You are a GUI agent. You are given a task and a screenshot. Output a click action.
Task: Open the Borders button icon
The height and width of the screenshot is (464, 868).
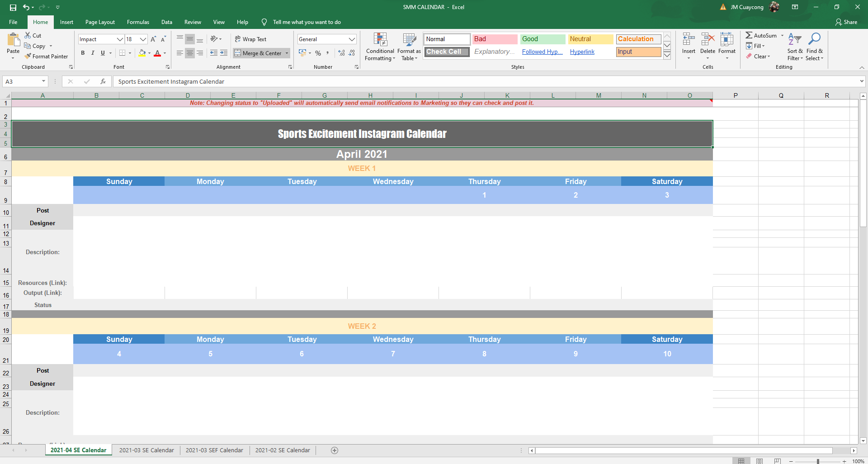(122, 53)
